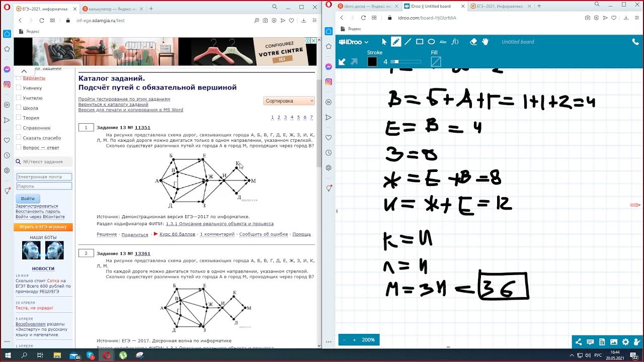Image resolution: width=644 pixels, height=362 pixels.
Task: Select the IDroo rectangle tool
Action: [420, 42]
